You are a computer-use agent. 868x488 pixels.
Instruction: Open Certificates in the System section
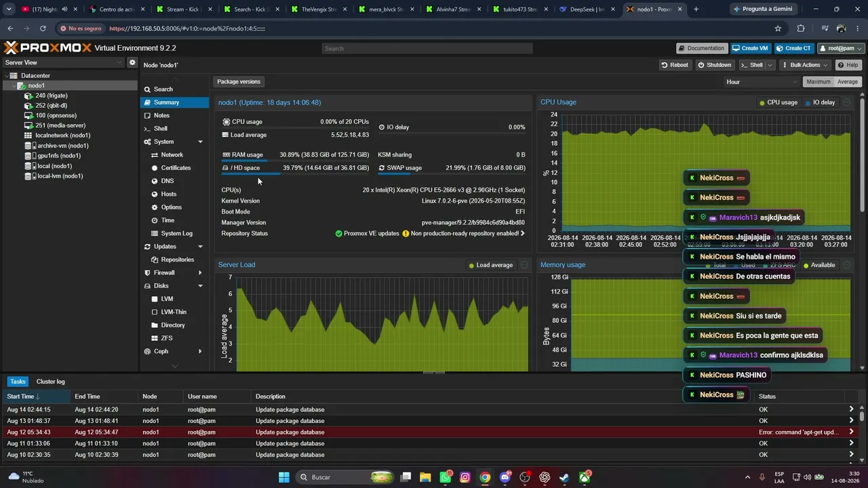[176, 168]
